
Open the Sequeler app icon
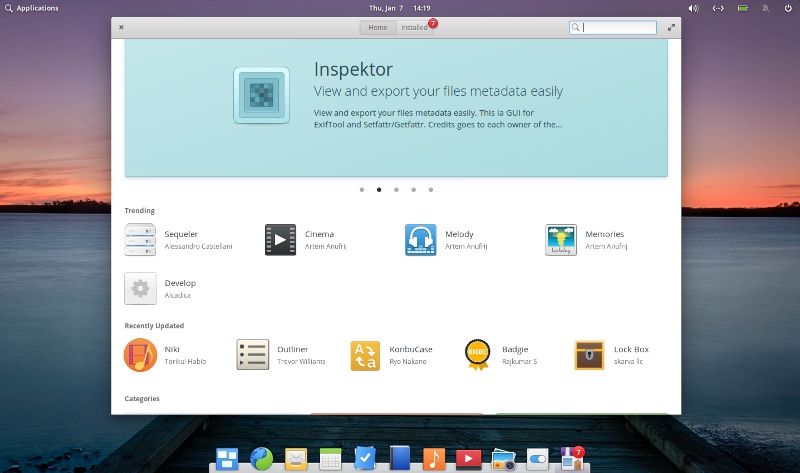tap(140, 240)
